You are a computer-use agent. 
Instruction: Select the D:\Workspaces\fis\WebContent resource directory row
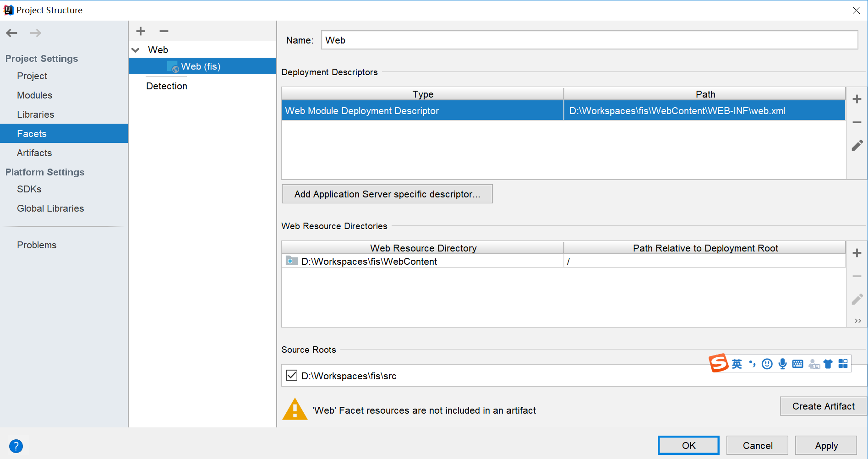(563, 261)
